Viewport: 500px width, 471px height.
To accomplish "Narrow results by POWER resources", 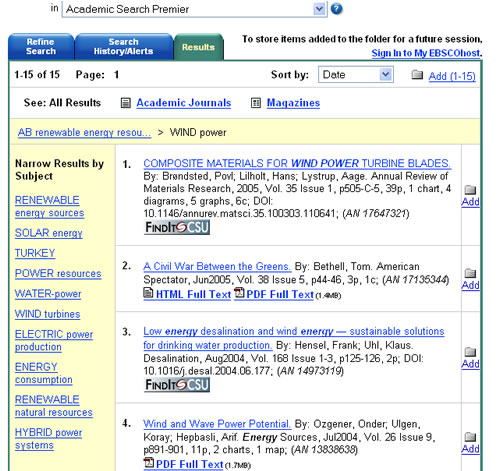I will point(58,273).
